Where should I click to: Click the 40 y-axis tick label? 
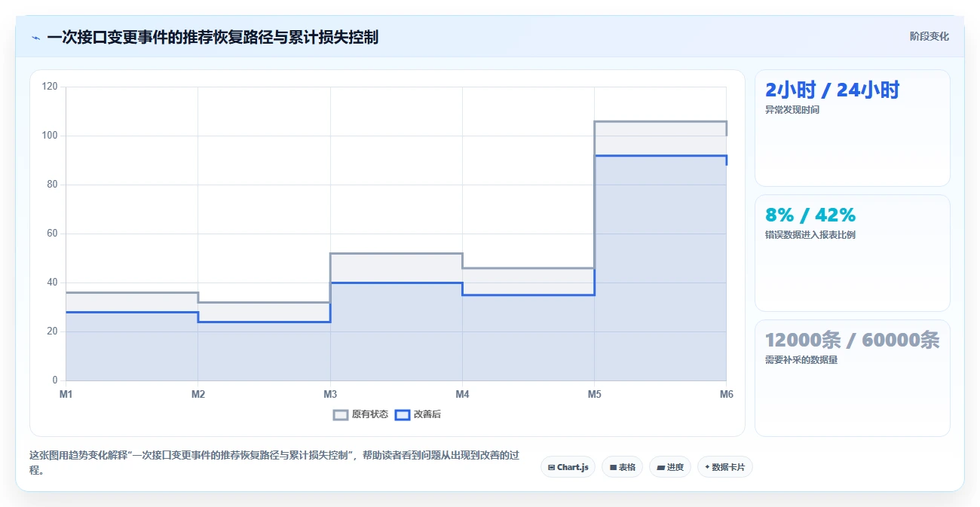52,283
